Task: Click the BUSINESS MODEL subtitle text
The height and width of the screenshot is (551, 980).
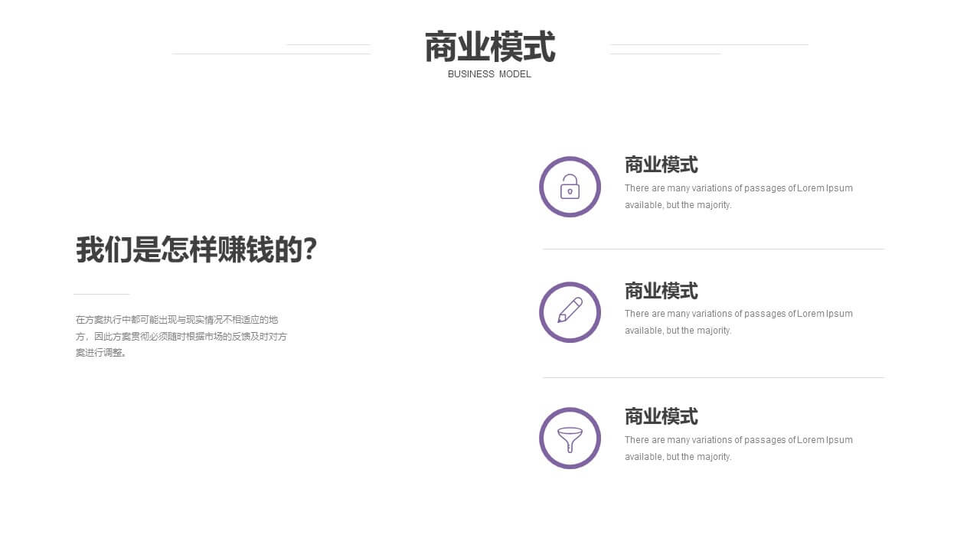Action: pos(489,74)
